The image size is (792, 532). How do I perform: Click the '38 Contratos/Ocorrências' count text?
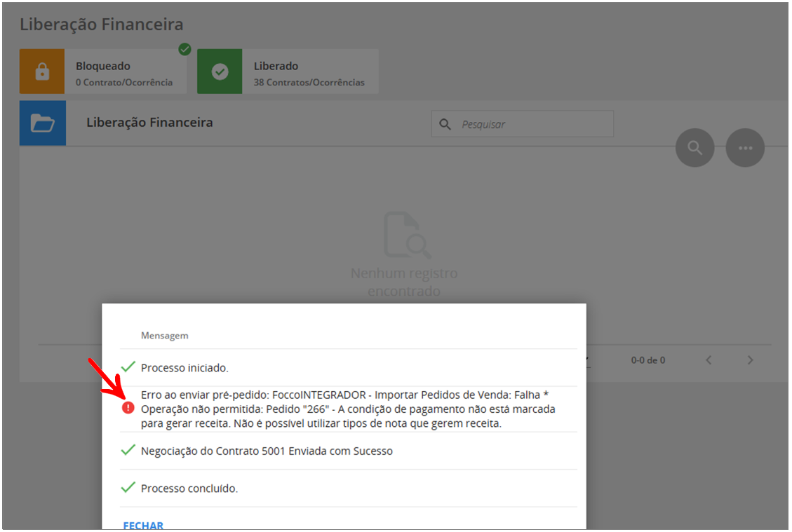(309, 82)
